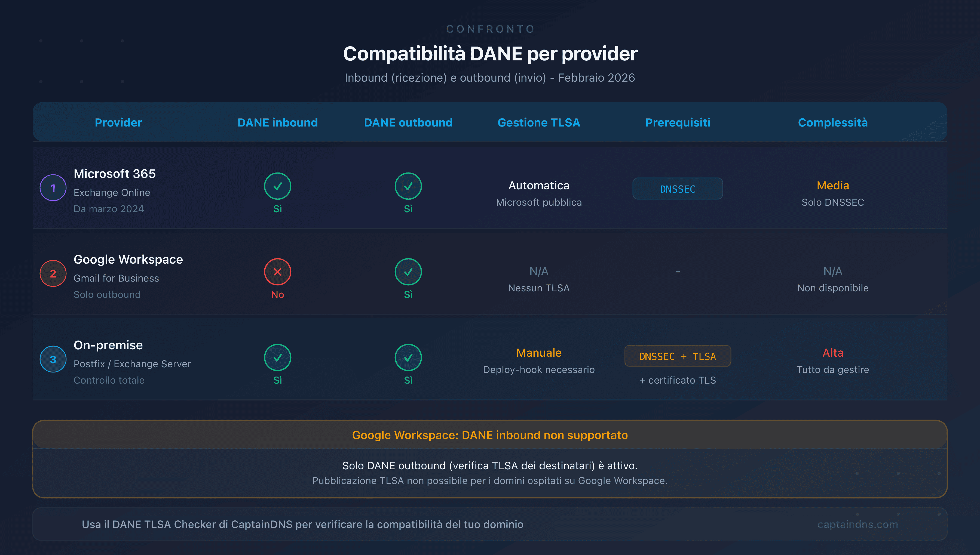Click Microsoft 365 DANE inbound green checkmark

point(278,186)
